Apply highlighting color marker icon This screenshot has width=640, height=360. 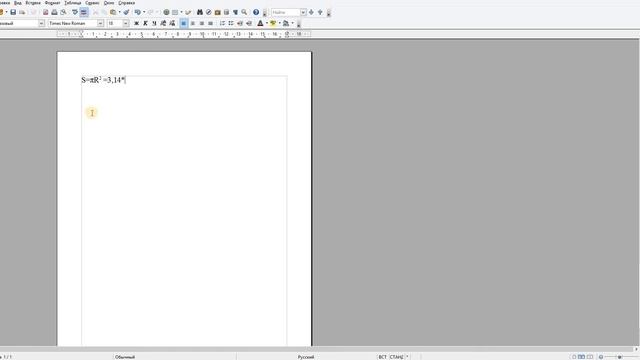(x=273, y=23)
